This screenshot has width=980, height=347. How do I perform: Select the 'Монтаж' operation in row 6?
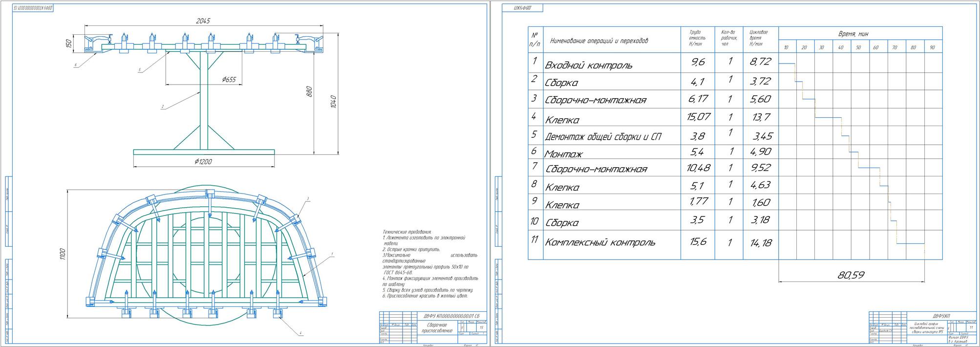pos(563,154)
